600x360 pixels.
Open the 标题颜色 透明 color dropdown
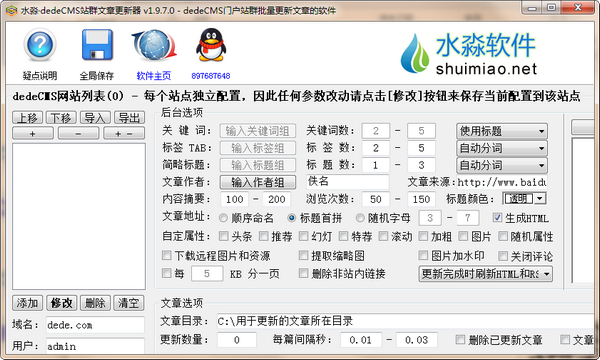tap(524, 199)
